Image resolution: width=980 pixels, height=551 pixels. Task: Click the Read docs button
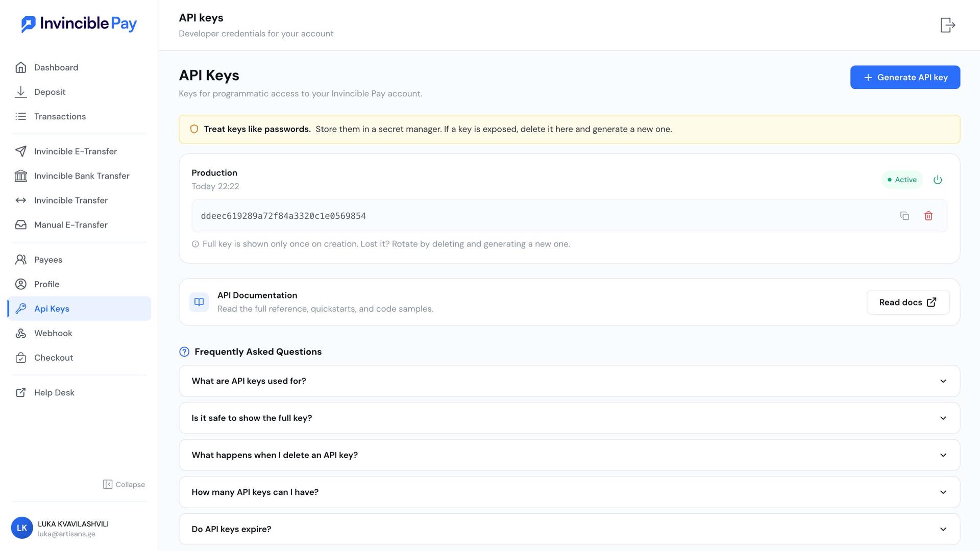908,302
